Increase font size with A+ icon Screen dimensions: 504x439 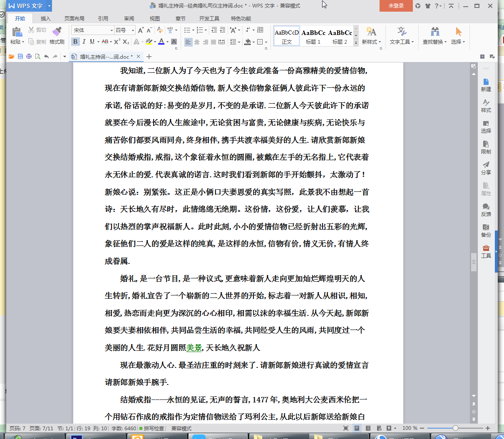tap(141, 30)
